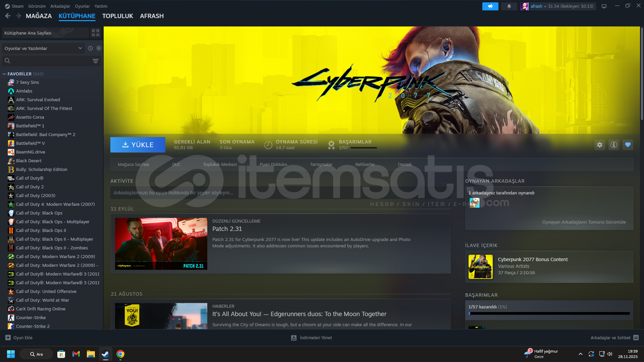Open the Oyunlar menu
The height and width of the screenshot is (362, 644).
tap(82, 6)
